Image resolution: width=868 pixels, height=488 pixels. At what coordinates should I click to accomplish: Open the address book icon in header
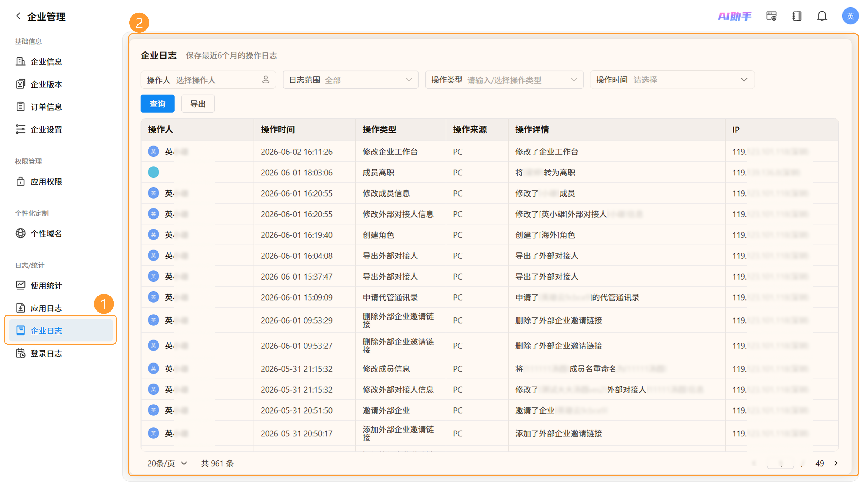[x=797, y=16]
